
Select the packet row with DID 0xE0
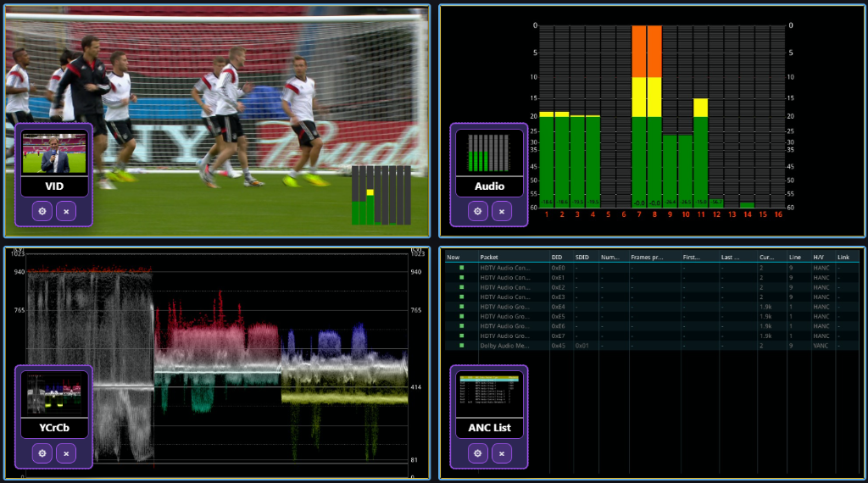[652, 268]
